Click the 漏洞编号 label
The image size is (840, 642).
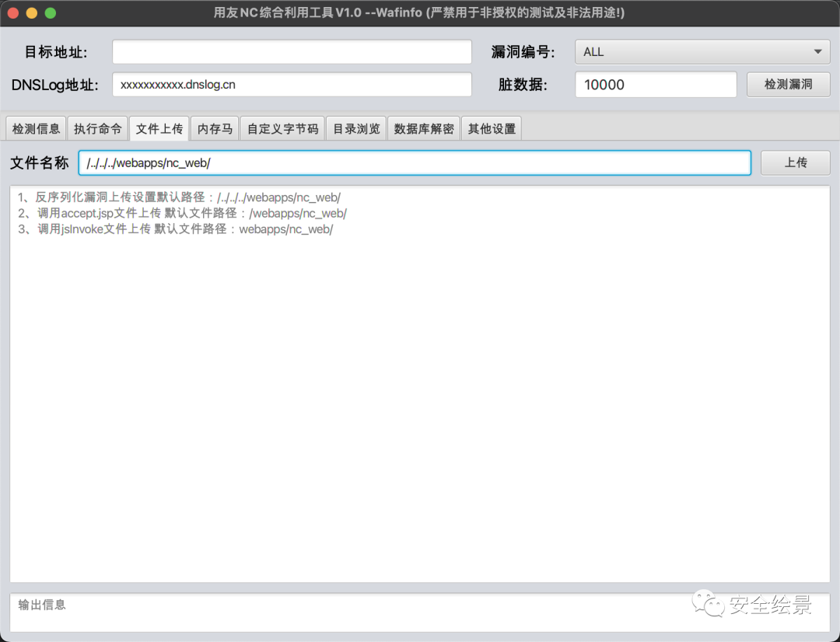pyautogui.click(x=523, y=52)
